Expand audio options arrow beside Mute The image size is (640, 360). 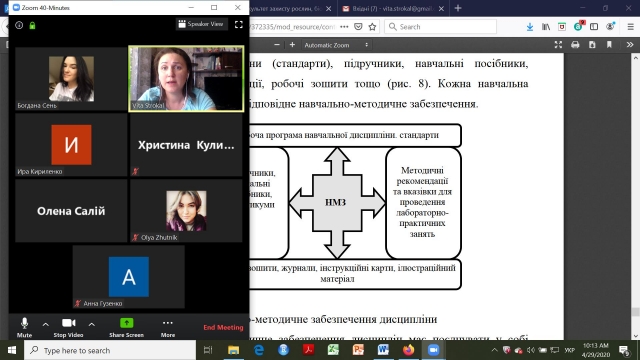pyautogui.click(x=46, y=324)
